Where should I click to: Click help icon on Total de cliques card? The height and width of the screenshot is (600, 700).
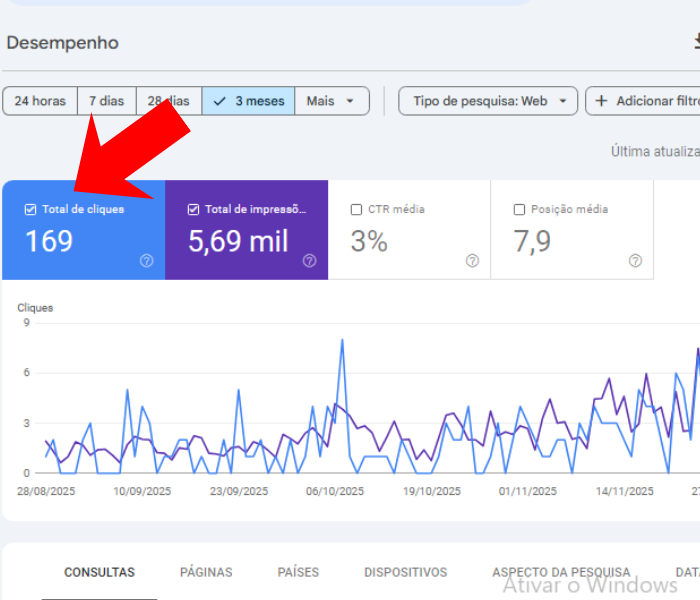coord(147,261)
